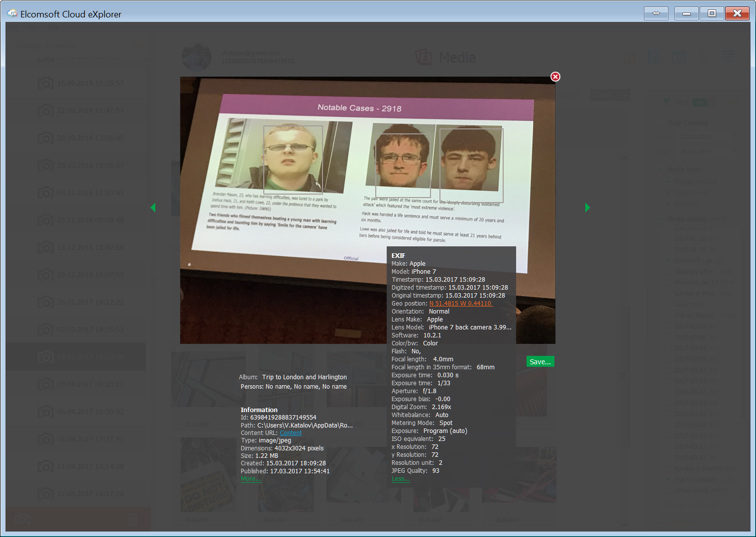
Task: Click the Save... button
Action: [x=540, y=361]
